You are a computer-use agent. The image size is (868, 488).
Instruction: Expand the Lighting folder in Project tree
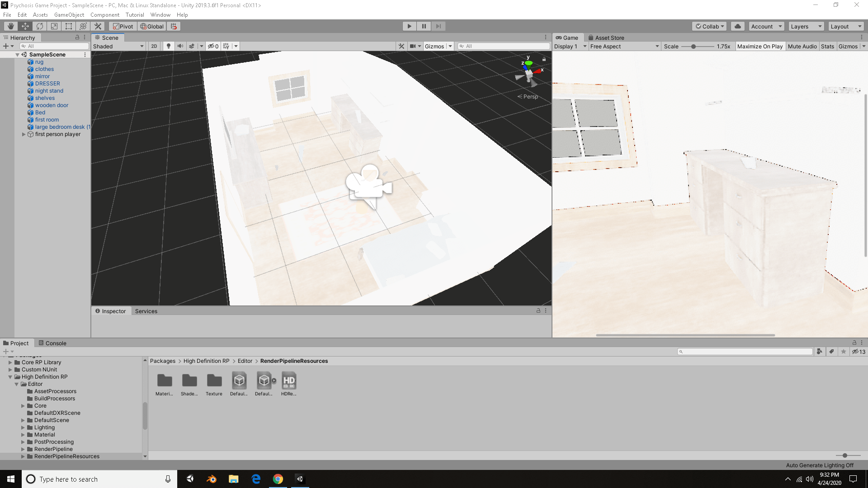[23, 427]
